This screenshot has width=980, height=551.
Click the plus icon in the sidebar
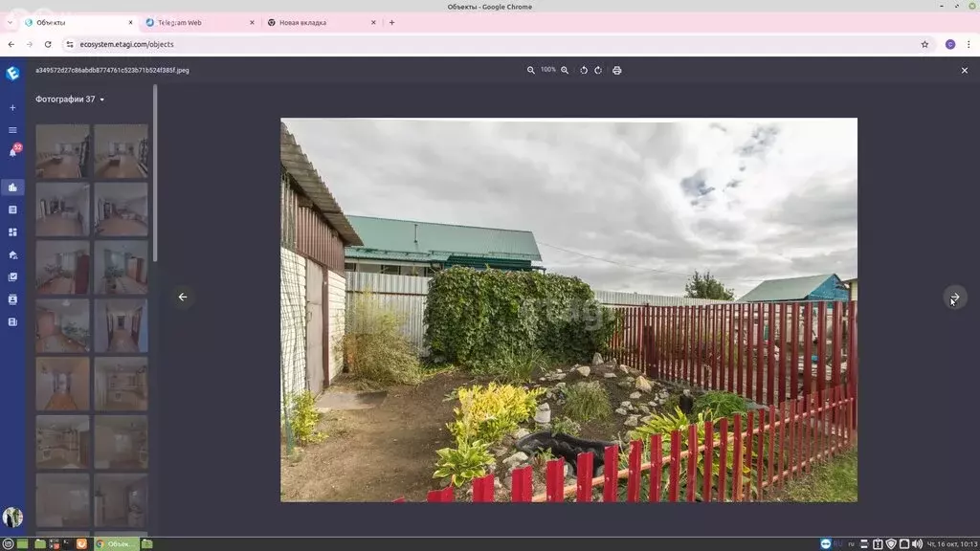click(12, 107)
